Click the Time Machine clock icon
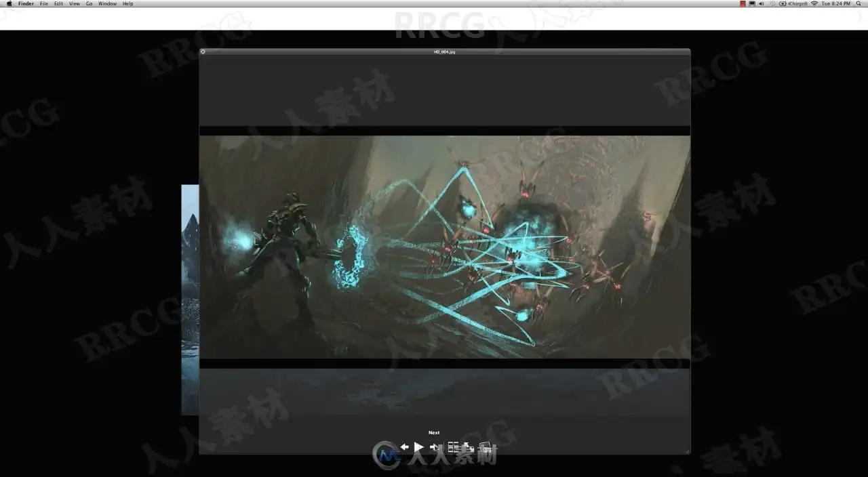This screenshot has height=477, width=868. coord(772,3)
